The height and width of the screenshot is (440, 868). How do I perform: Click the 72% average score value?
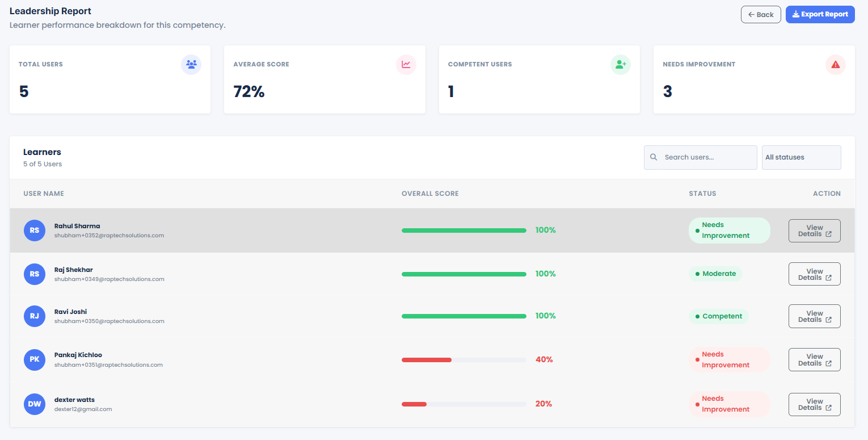(249, 91)
